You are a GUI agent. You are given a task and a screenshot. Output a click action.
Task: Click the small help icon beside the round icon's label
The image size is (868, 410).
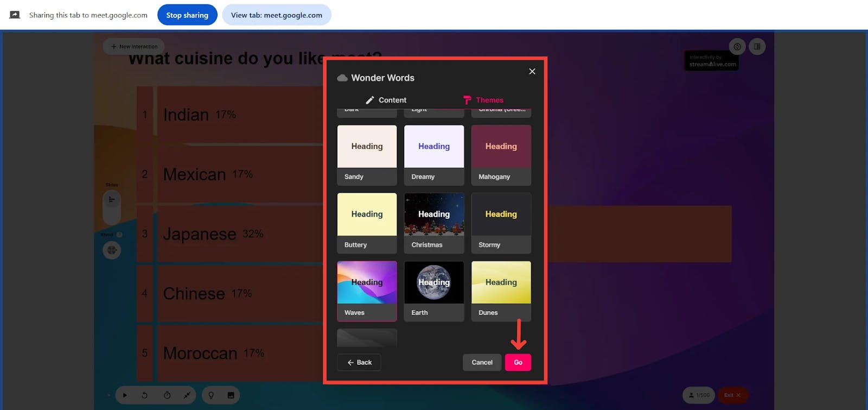(119, 235)
